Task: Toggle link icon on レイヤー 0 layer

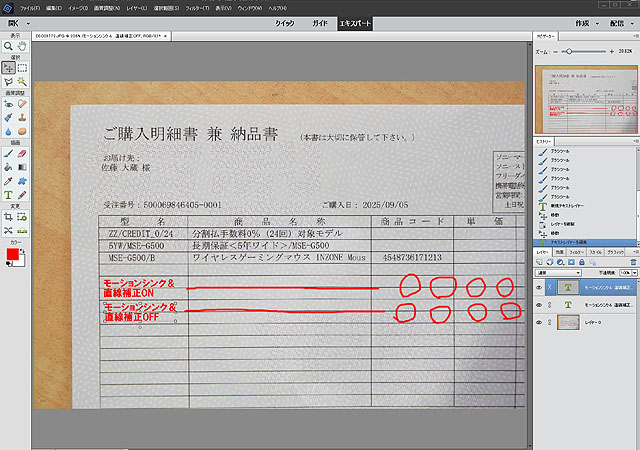Action: point(550,323)
